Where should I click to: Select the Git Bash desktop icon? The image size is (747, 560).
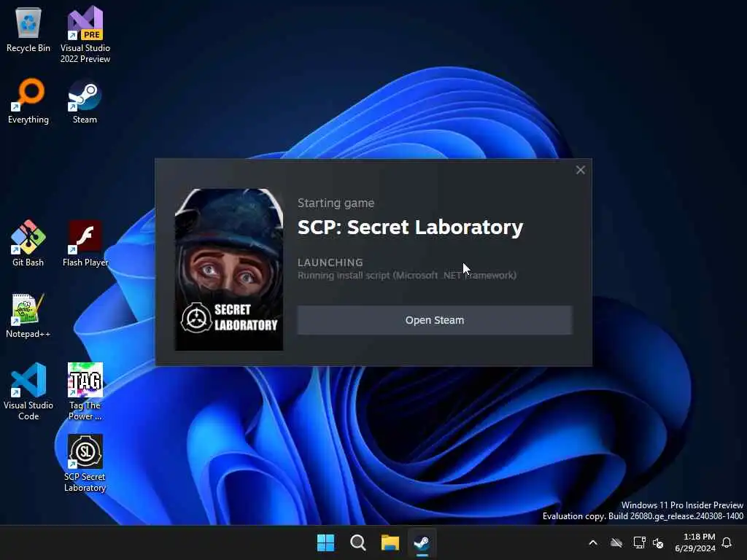coord(28,244)
